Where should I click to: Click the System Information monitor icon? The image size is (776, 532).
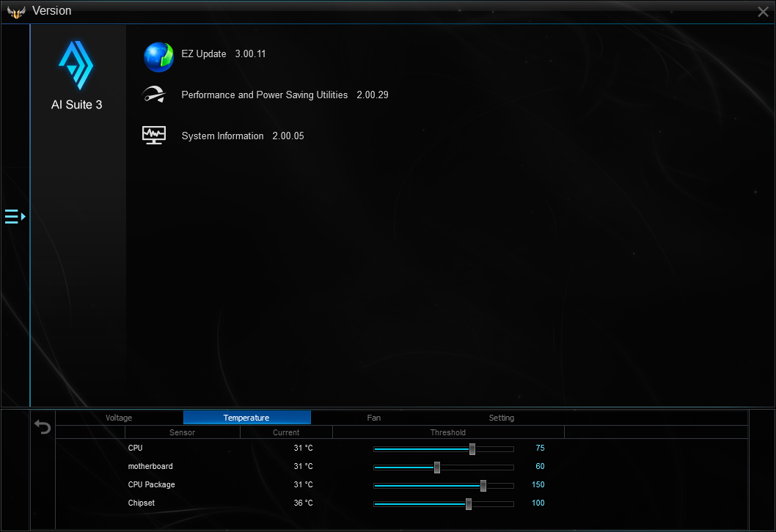pyautogui.click(x=154, y=135)
